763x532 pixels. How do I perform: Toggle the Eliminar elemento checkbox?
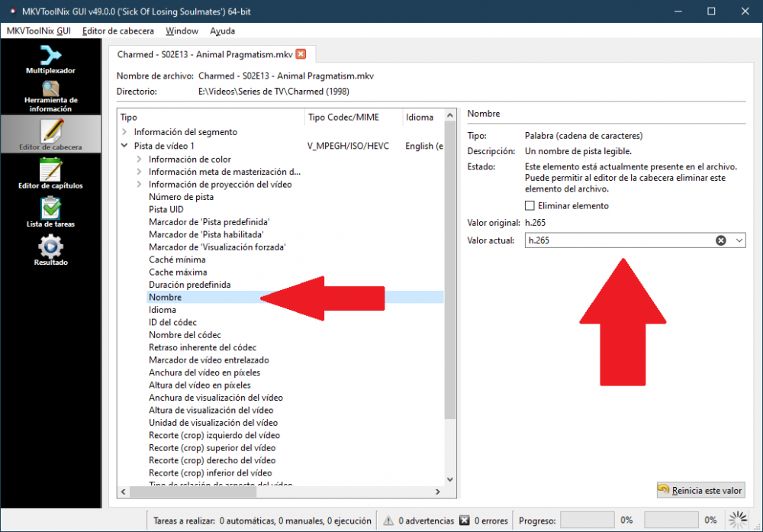point(530,205)
